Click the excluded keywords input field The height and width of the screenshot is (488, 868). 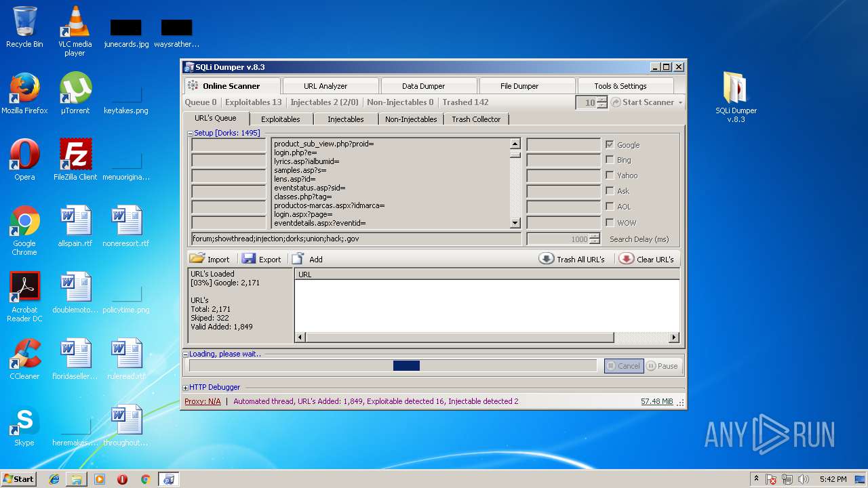pos(356,239)
